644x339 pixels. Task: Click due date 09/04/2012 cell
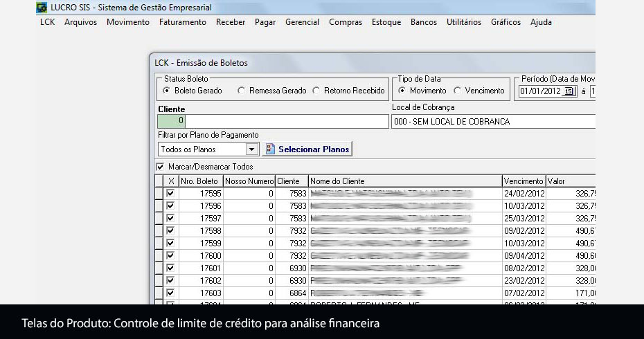click(524, 256)
